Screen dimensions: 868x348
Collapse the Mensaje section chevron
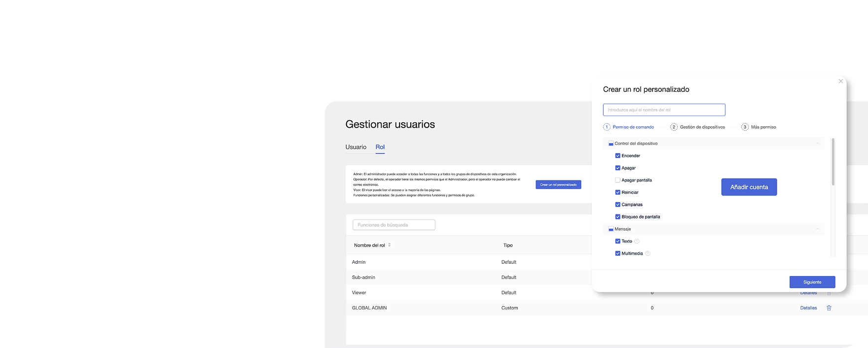pyautogui.click(x=817, y=229)
